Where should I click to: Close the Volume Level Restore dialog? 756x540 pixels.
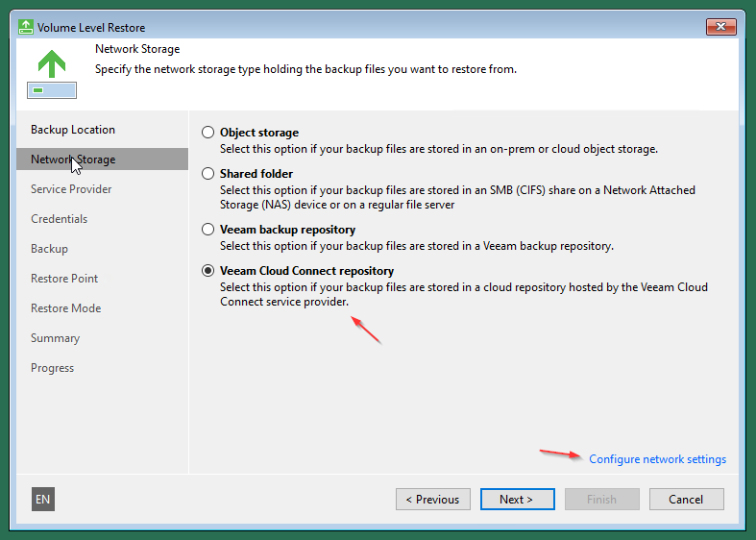[720, 27]
